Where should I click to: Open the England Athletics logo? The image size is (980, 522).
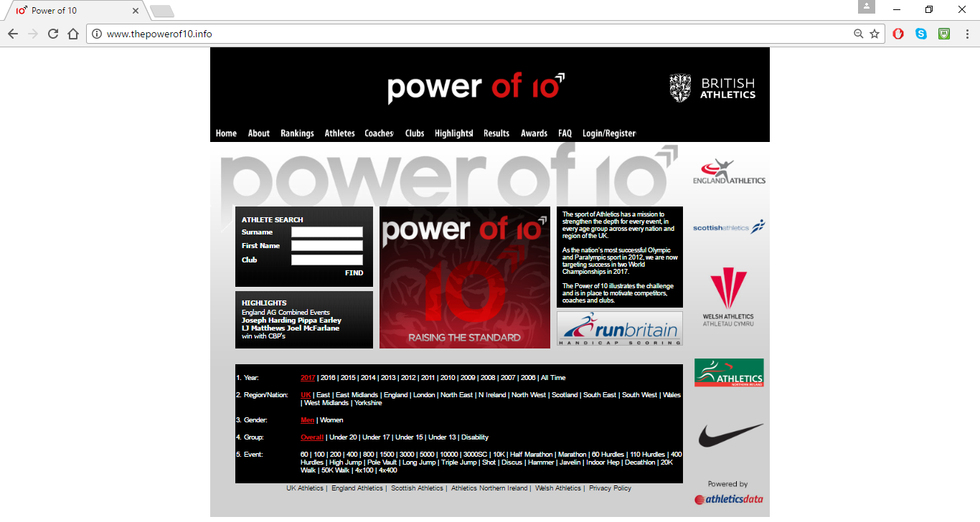(x=729, y=173)
